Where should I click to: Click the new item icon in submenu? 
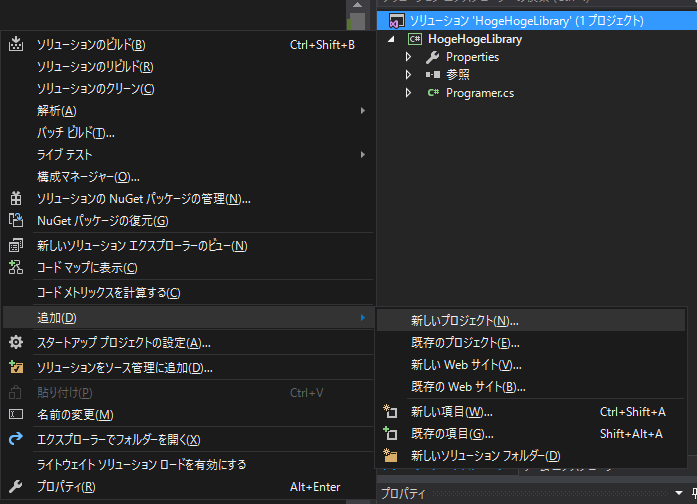pyautogui.click(x=390, y=412)
